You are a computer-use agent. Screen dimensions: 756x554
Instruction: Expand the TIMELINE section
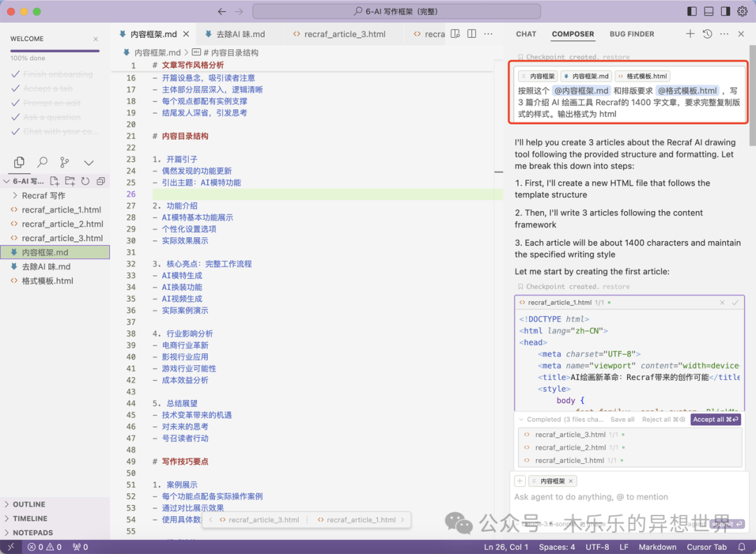pyautogui.click(x=29, y=518)
